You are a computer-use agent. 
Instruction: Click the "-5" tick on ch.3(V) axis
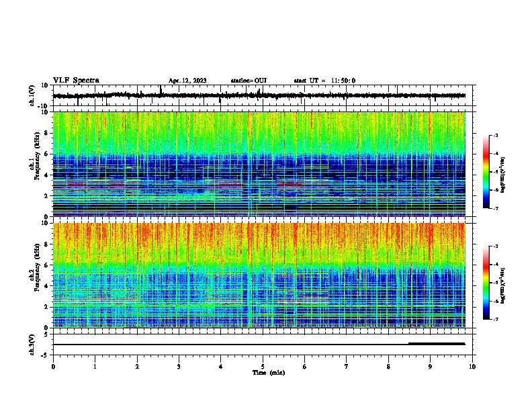pos(44,355)
